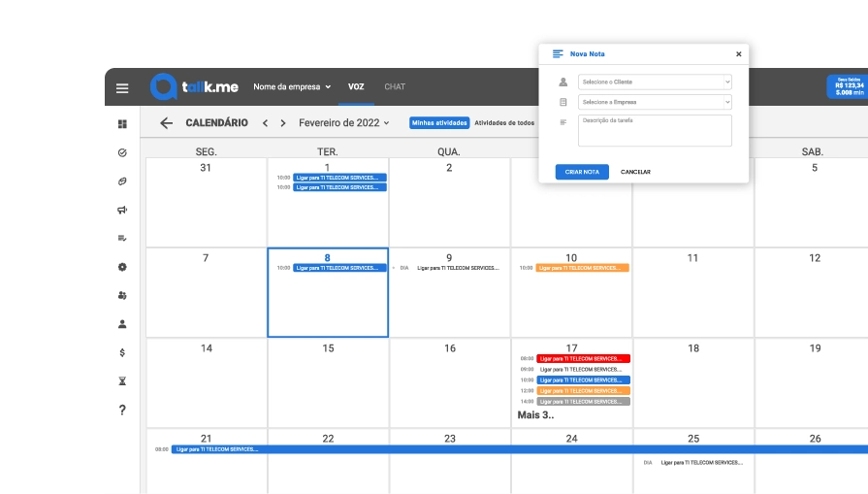This screenshot has height=494, width=868.
Task: Open the 08:00 multi-day event starting day 21
Action: click(519, 449)
